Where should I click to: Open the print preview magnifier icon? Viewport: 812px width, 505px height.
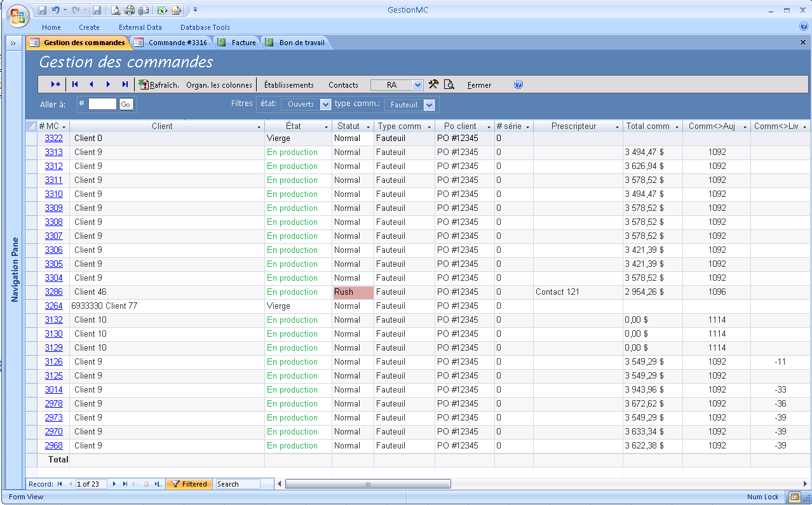449,84
